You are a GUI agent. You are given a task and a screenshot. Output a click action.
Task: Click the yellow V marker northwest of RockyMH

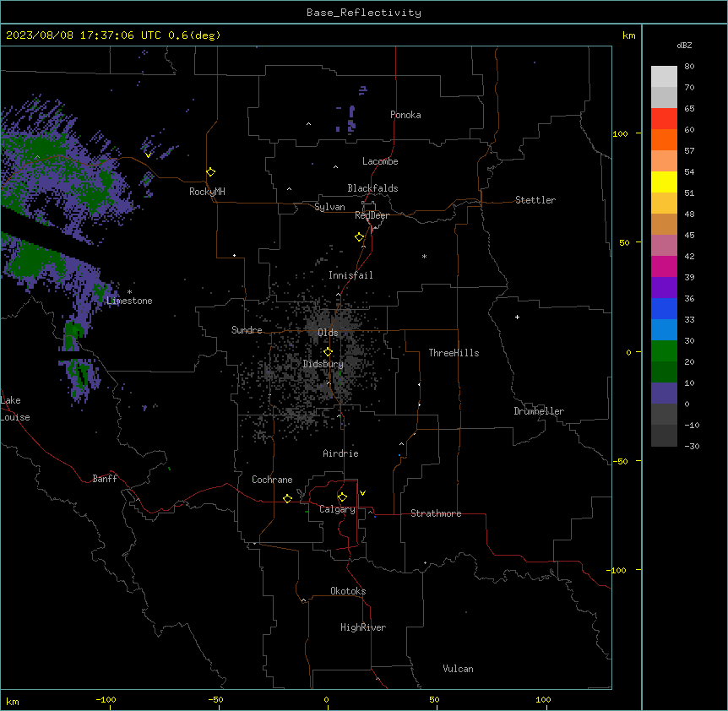(x=148, y=155)
